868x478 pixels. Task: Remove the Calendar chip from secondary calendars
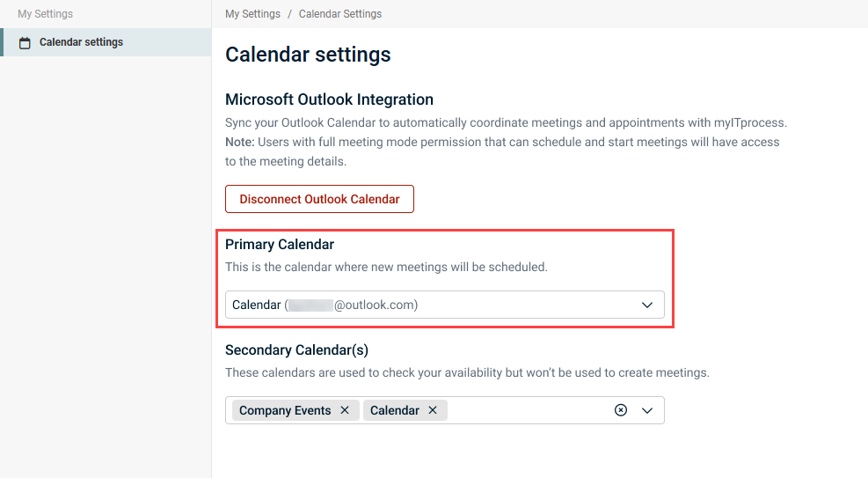[433, 410]
